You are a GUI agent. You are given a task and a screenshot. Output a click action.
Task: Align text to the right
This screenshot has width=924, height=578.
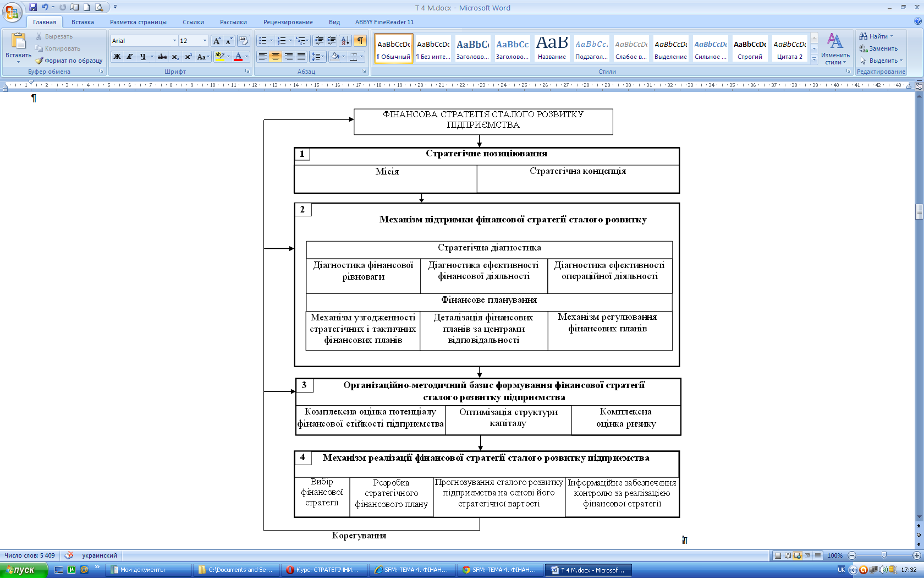tap(288, 57)
